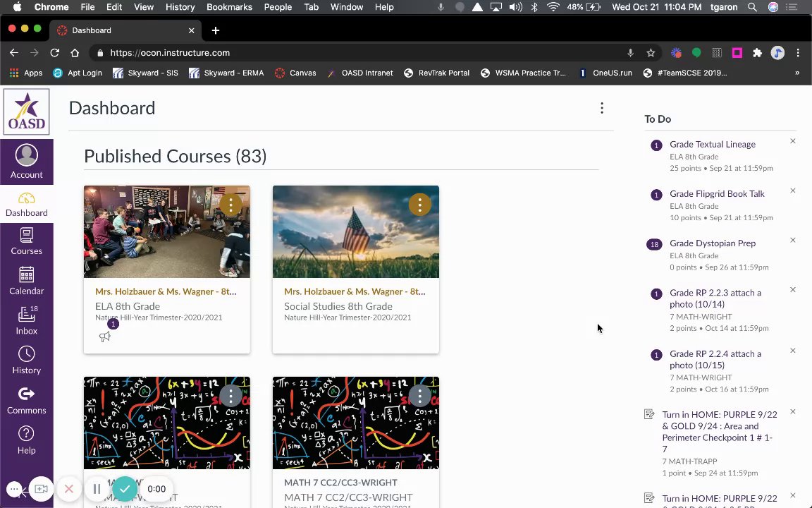
Task: Open options menu on ELA 8th Grade card
Action: click(231, 205)
